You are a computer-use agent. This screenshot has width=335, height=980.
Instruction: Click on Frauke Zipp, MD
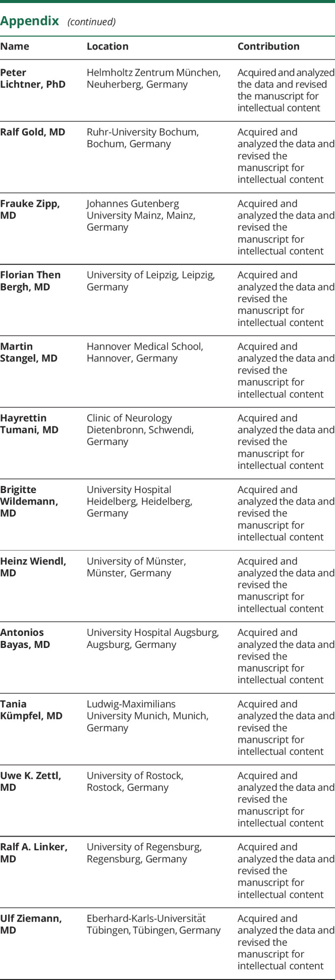[31, 209]
